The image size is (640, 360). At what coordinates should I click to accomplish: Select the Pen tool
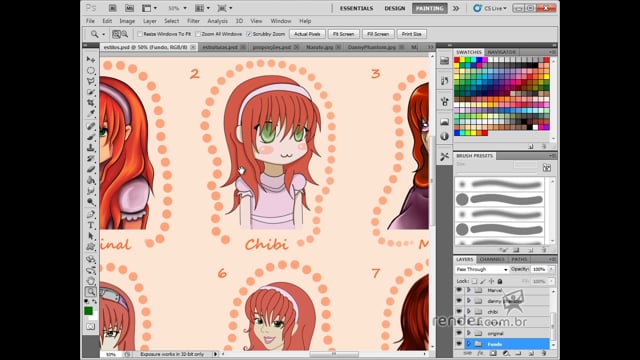click(x=91, y=214)
